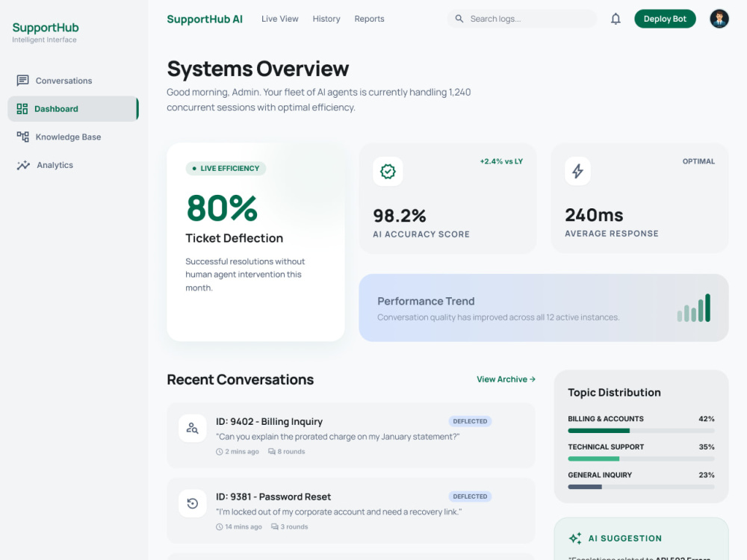The width and height of the screenshot is (747, 560).
Task: Click the Topic Distribution heading
Action: click(614, 393)
